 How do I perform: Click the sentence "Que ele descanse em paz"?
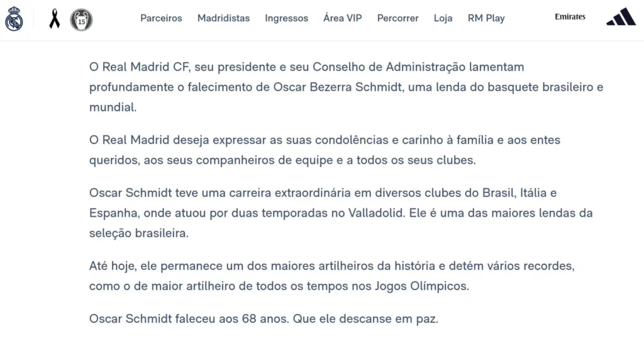coord(365,319)
